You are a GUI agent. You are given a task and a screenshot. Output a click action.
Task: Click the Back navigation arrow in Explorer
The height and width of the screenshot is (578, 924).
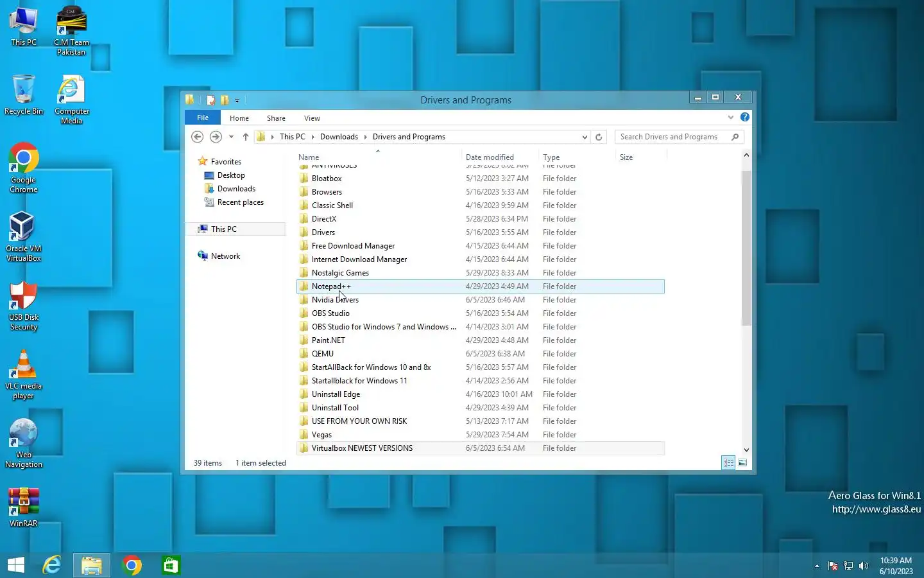tap(198, 137)
